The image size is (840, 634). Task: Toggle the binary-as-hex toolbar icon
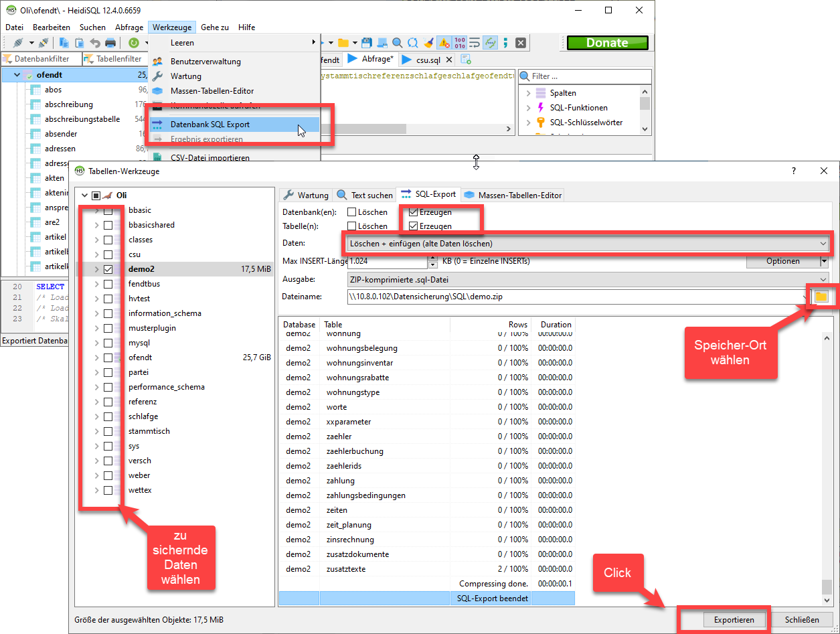point(460,43)
